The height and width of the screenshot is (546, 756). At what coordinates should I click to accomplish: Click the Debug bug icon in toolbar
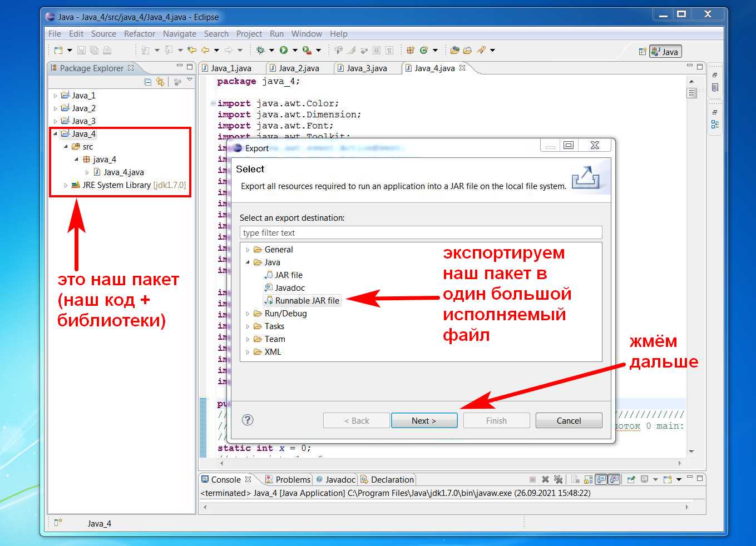(260, 50)
